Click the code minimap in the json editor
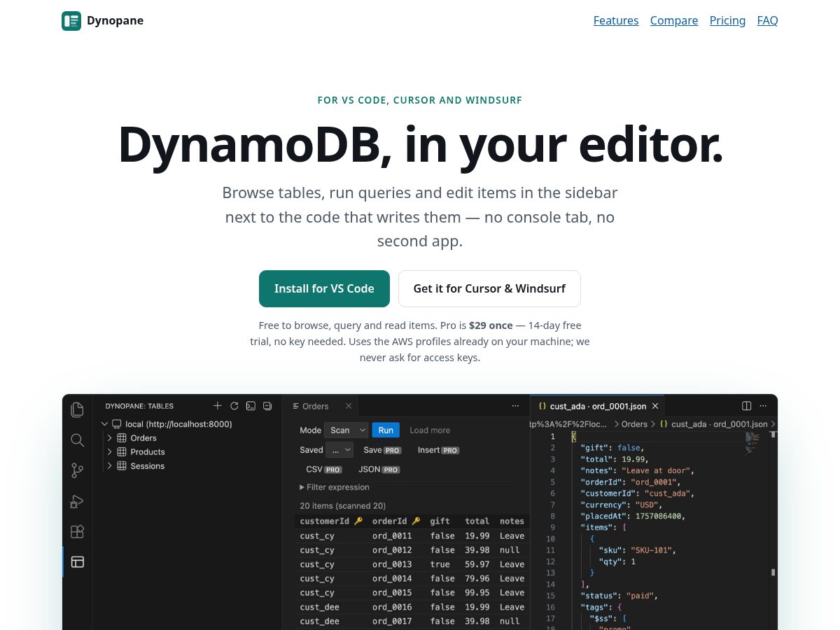Image resolution: width=840 pixels, height=630 pixels. click(x=752, y=443)
